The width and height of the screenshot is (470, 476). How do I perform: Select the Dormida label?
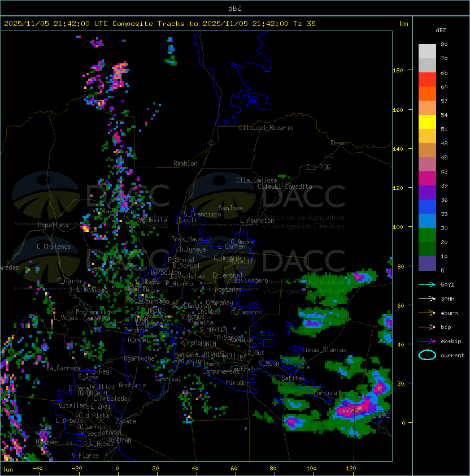[325, 393]
